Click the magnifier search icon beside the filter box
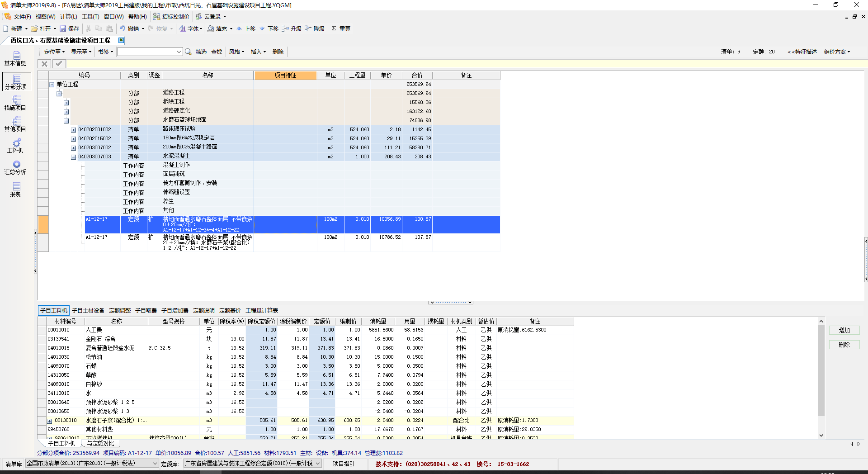Image resolution: width=868 pixels, height=474 pixels. point(189,52)
